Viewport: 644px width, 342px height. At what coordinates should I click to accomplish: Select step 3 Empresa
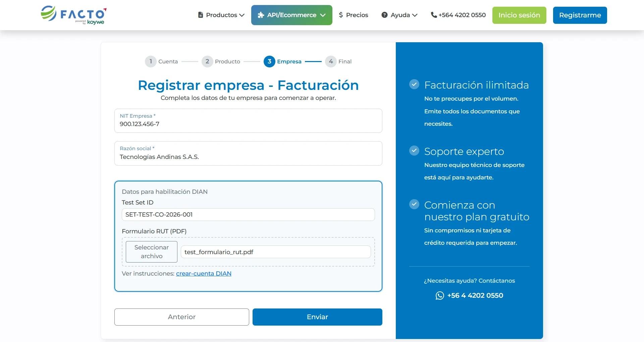[x=282, y=61]
